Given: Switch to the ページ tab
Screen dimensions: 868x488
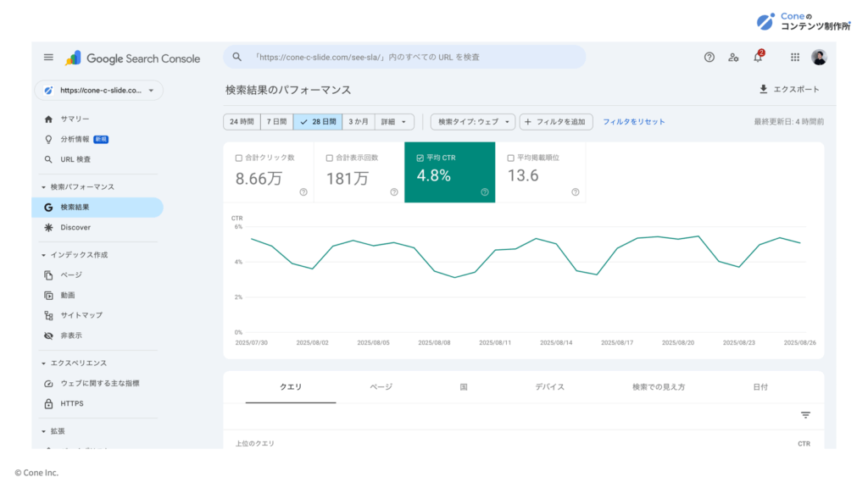Looking at the screenshot, I should click(x=381, y=387).
